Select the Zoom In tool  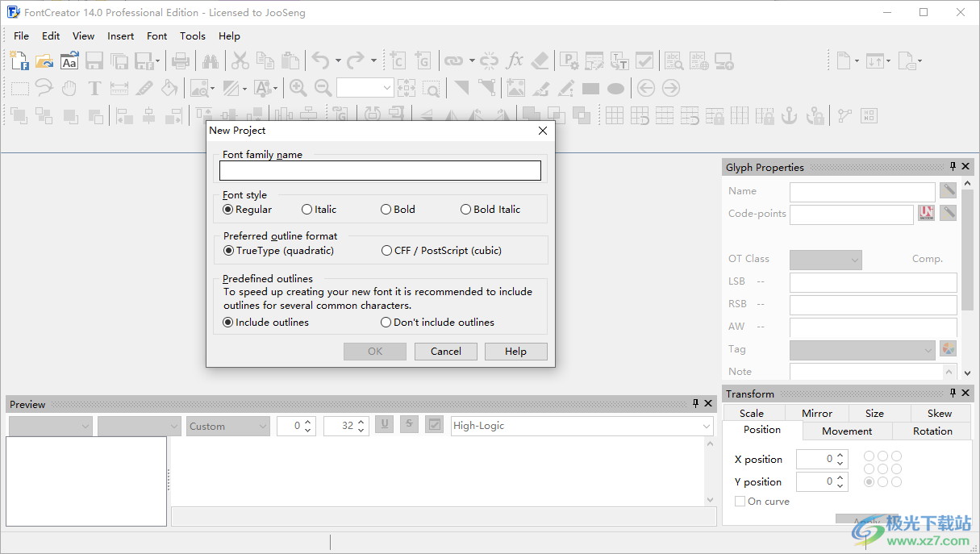click(298, 88)
